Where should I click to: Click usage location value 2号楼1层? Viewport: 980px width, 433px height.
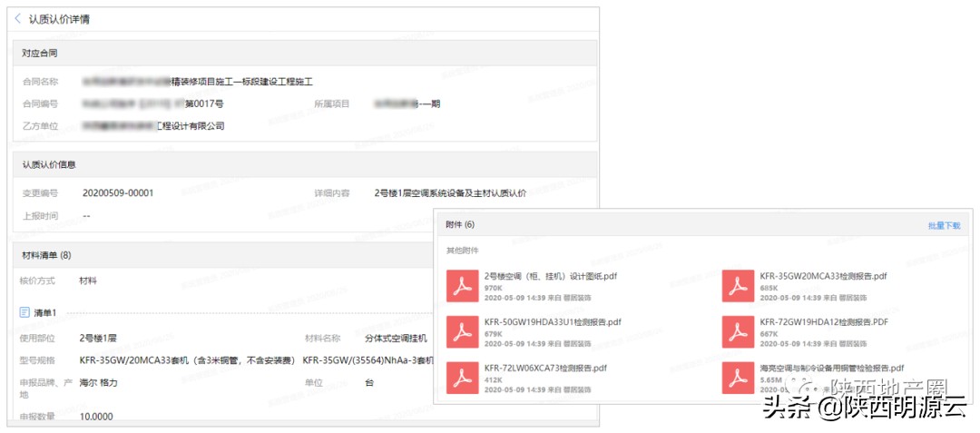coord(98,338)
